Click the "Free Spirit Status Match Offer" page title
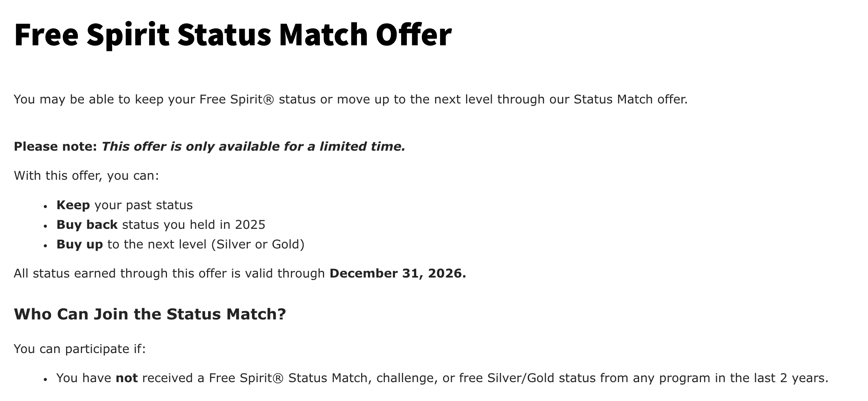The width and height of the screenshot is (868, 401). coord(233,35)
